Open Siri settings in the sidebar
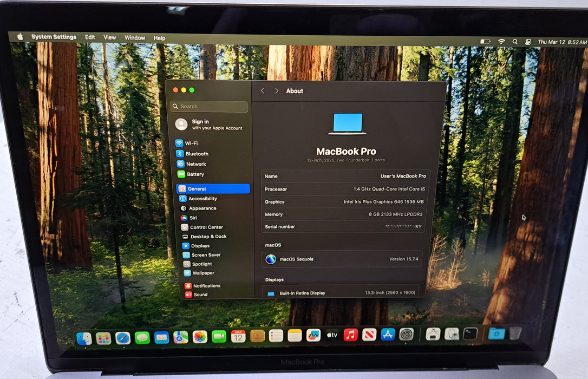 [x=189, y=218]
